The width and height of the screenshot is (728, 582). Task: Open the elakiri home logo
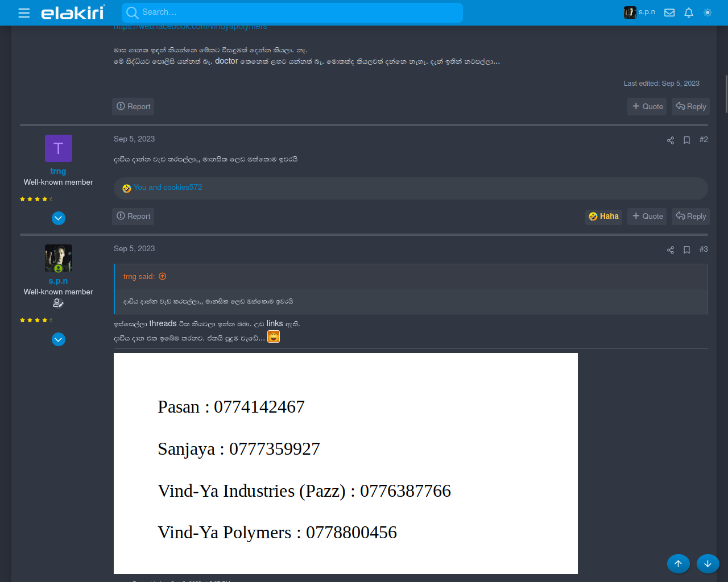coord(73,13)
